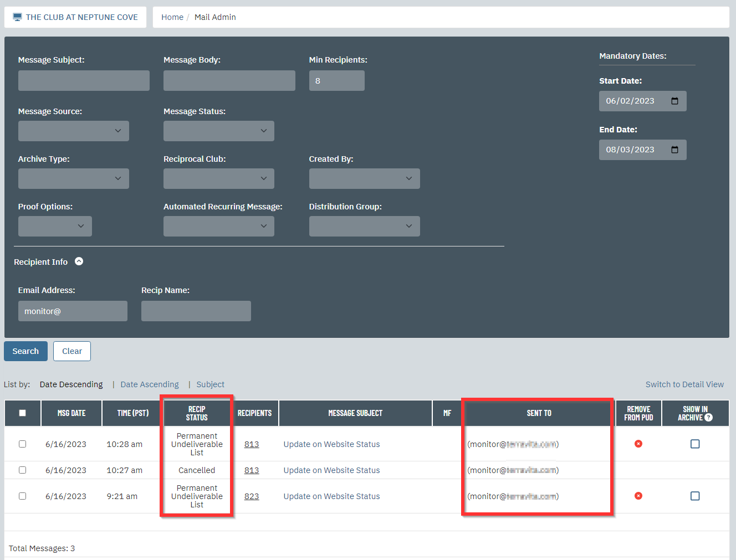Sort list by Date Ascending
Image resolution: width=736 pixels, height=560 pixels.
coord(150,384)
